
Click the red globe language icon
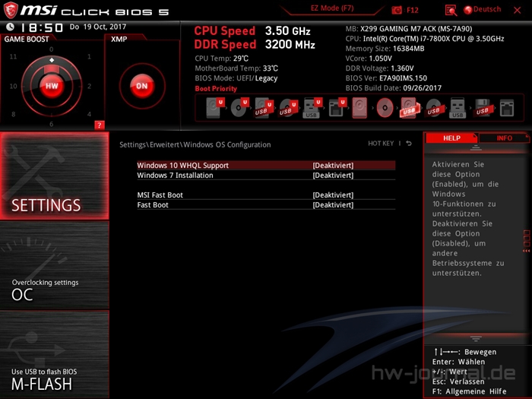pos(468,10)
